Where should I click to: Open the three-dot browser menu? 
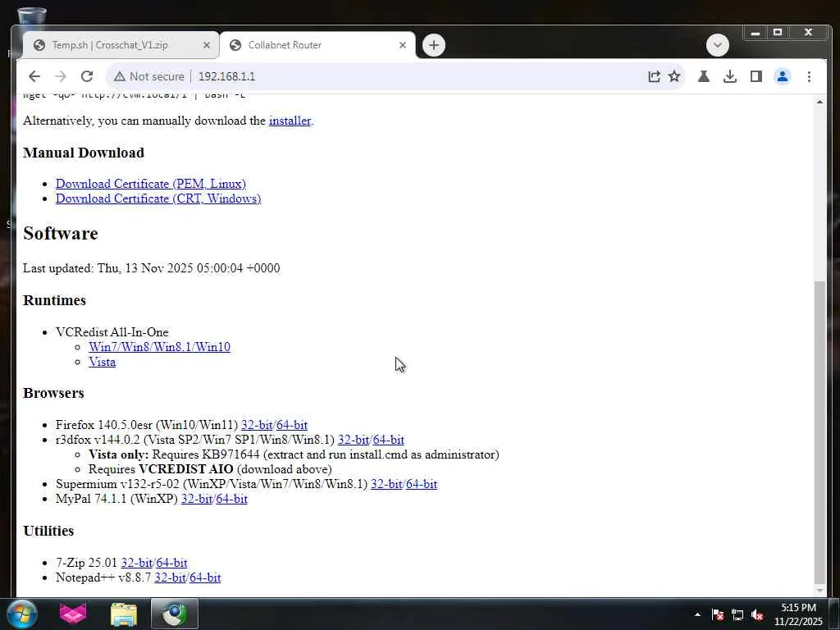pyautogui.click(x=809, y=76)
